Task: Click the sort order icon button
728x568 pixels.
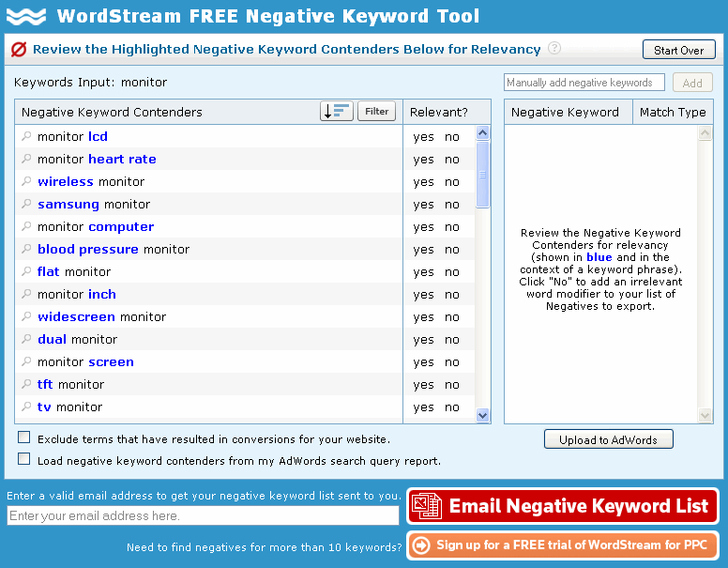Action: [337, 112]
